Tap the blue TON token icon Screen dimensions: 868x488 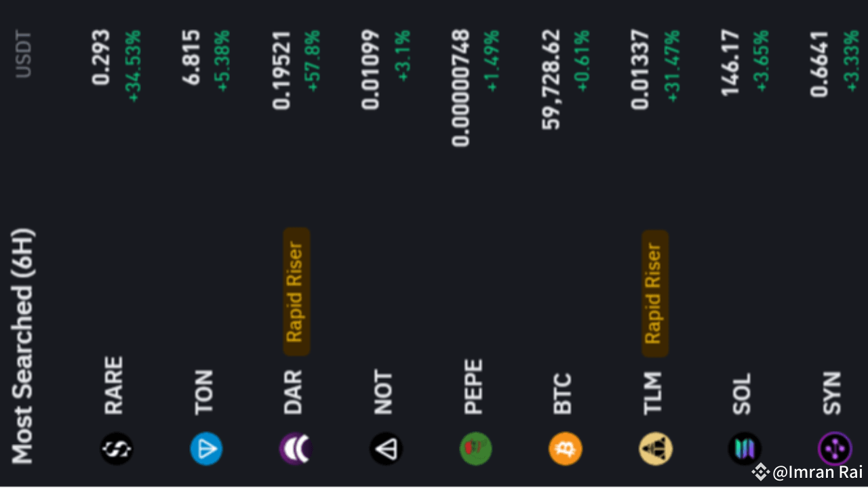[206, 449]
